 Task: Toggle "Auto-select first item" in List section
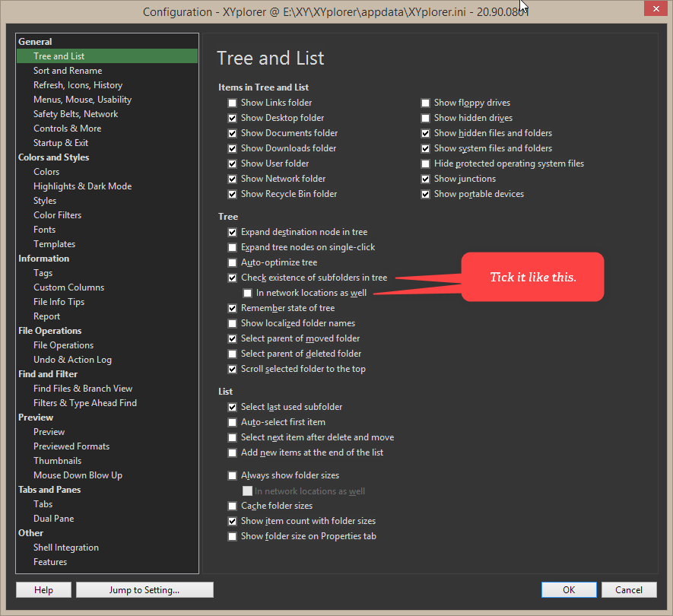tap(232, 421)
